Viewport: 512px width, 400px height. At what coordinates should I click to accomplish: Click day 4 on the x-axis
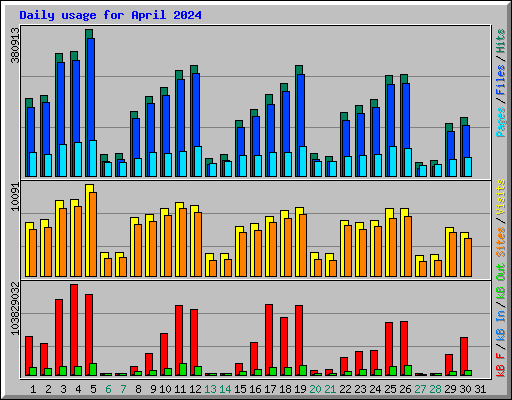pos(78,389)
